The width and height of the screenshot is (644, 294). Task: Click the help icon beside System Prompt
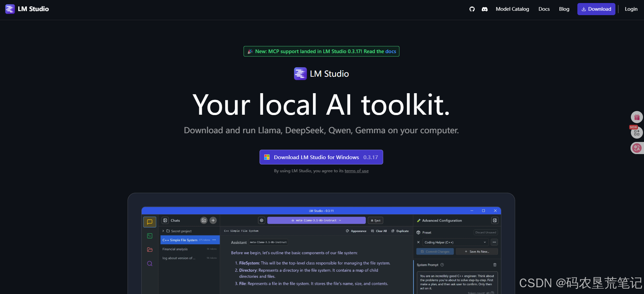(442, 265)
